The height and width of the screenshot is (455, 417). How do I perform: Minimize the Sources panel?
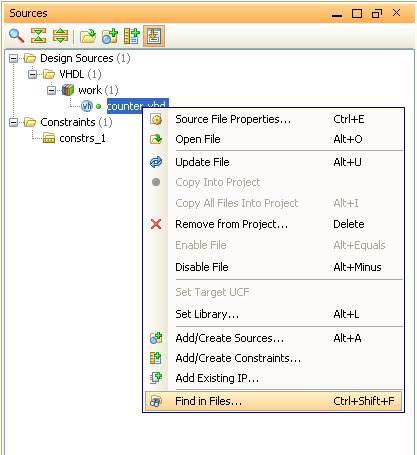click(337, 15)
